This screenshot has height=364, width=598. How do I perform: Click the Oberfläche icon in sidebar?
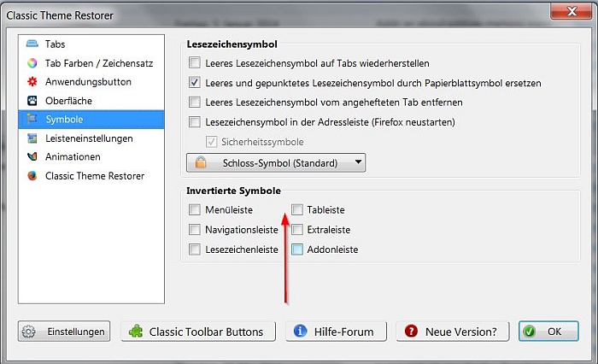tap(32, 101)
